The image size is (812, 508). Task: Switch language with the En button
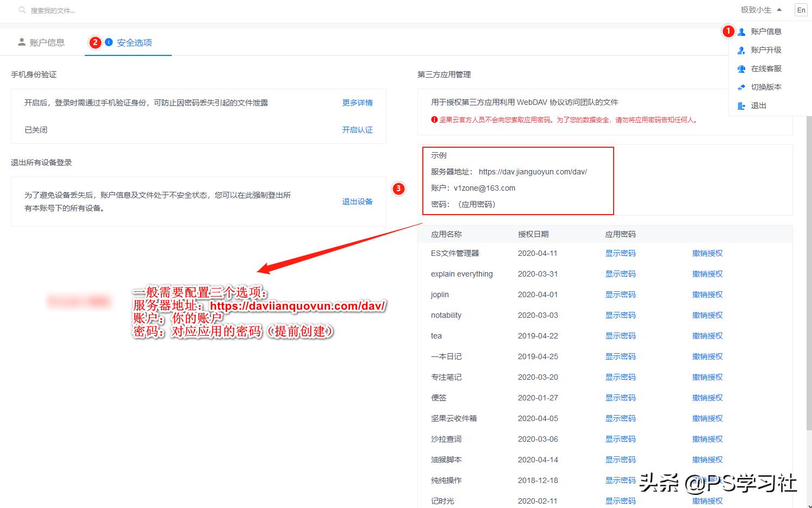[x=801, y=10]
